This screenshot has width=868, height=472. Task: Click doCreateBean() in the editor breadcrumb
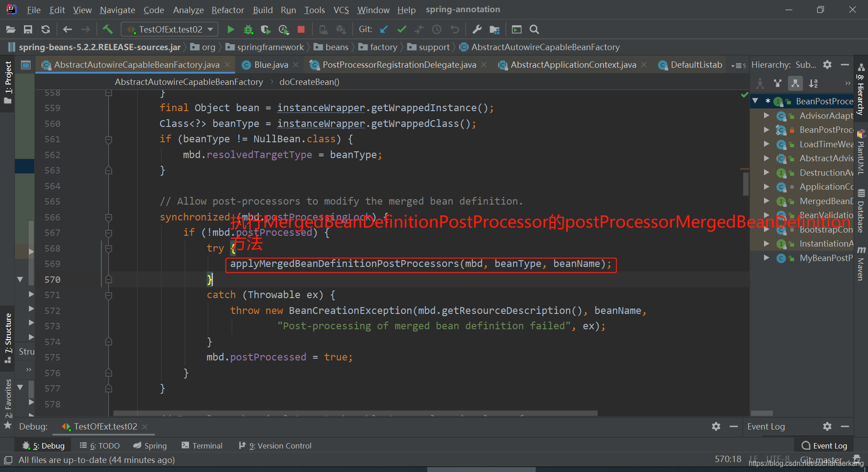point(309,82)
